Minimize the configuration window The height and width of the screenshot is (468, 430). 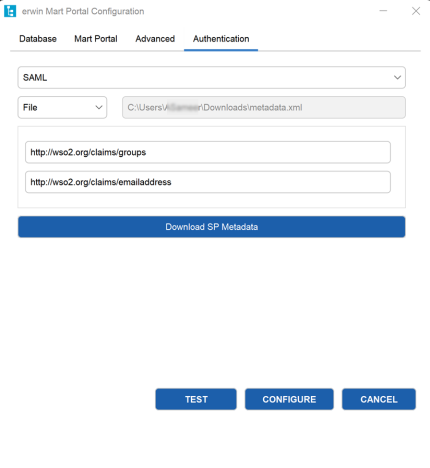[383, 11]
